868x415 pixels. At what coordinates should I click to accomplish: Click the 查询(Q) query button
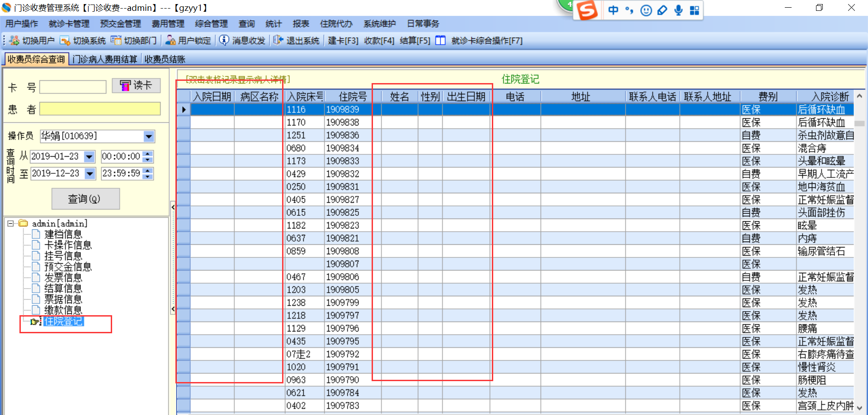pos(85,199)
